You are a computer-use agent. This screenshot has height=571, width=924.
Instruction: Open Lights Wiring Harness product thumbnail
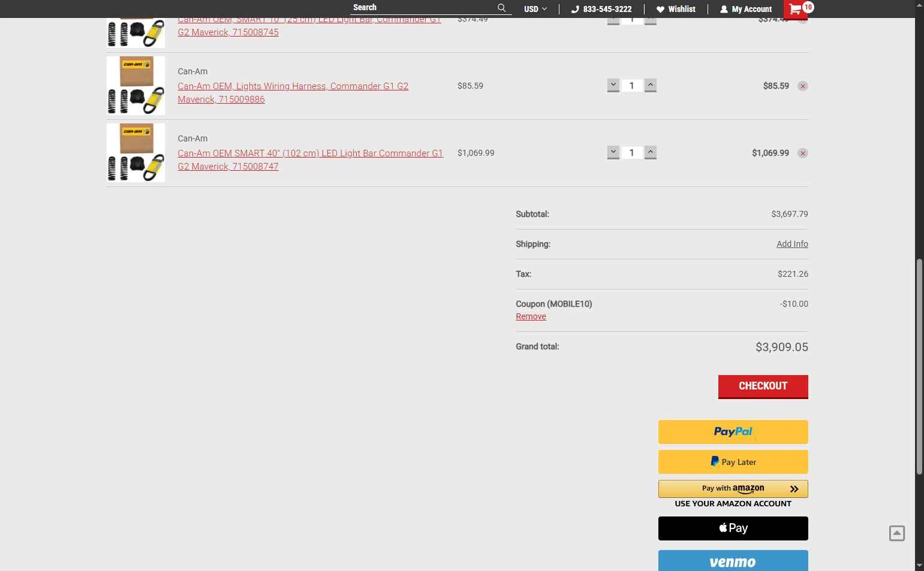[x=136, y=86]
